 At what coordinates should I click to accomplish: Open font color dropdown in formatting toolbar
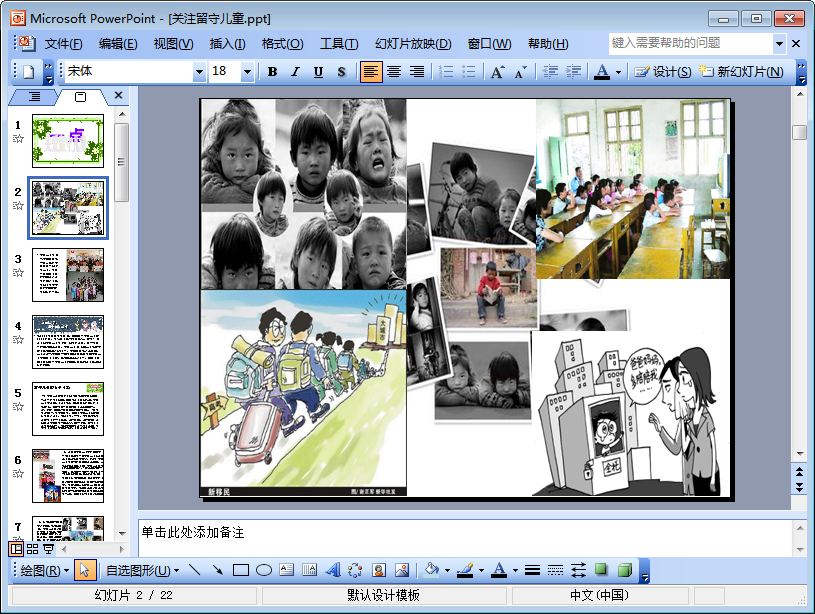(x=618, y=72)
